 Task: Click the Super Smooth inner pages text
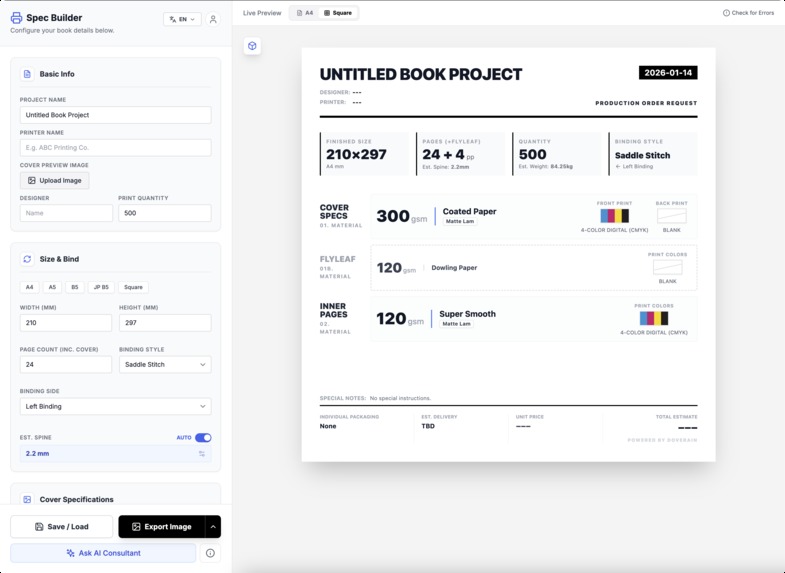[468, 314]
